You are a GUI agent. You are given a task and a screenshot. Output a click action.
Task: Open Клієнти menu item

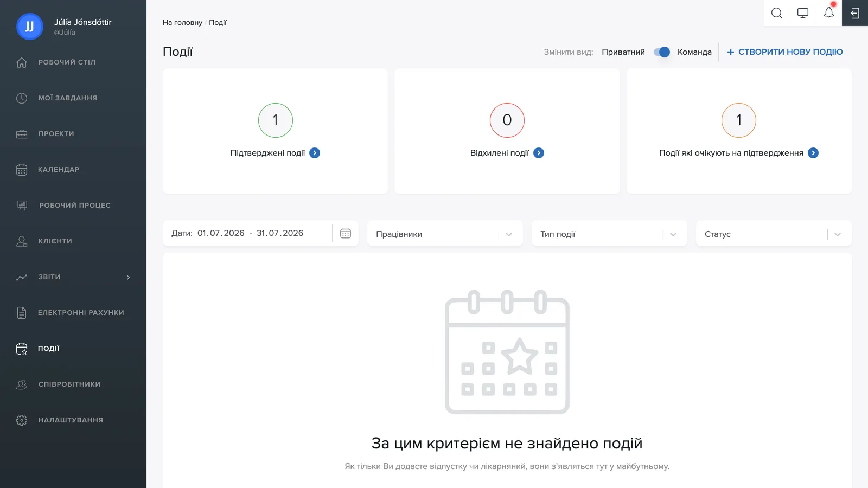pos(55,241)
